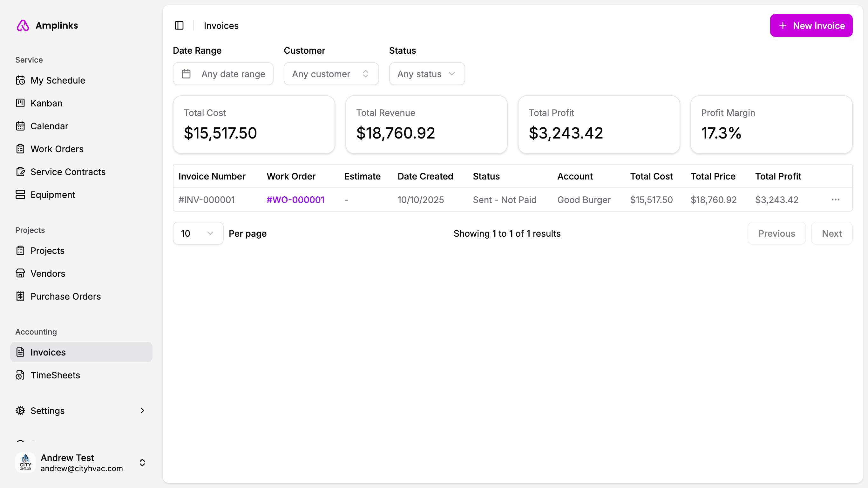Open the row actions ellipsis menu
This screenshot has height=488, width=868.
click(835, 200)
